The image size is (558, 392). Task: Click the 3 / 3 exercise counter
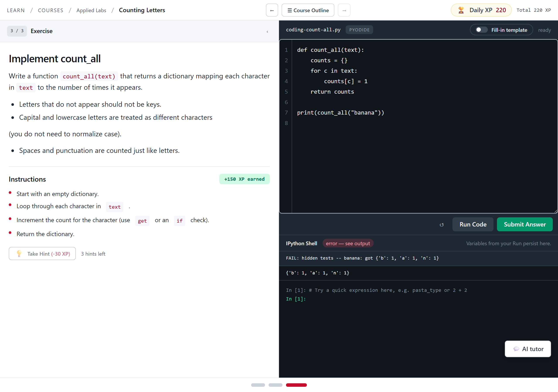(x=17, y=31)
